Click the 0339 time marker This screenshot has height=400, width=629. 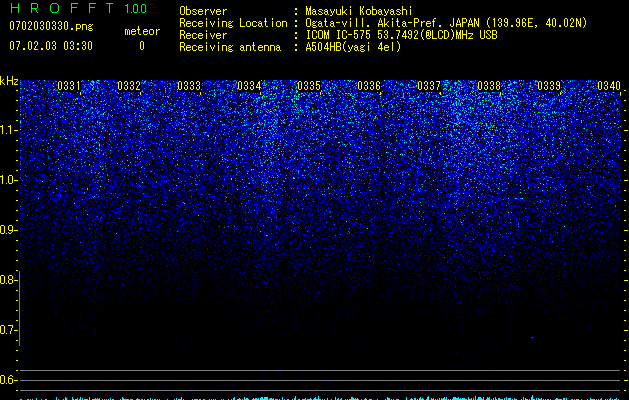[549, 86]
